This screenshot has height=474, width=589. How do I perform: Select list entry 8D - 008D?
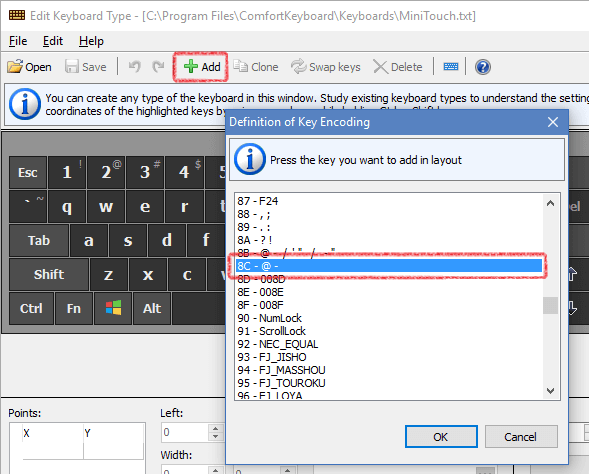pos(389,279)
